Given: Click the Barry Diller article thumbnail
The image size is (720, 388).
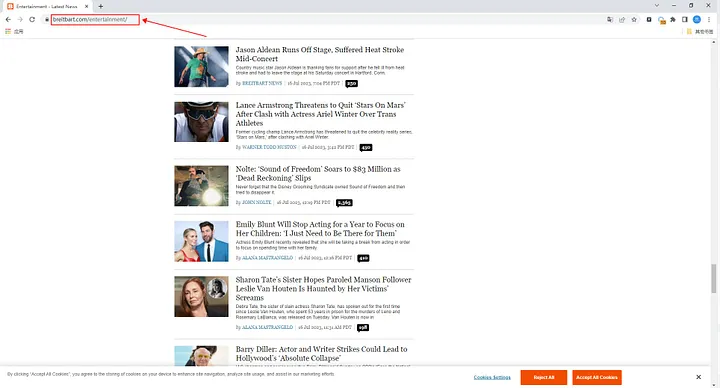Looking at the screenshot, I should pos(201,356).
